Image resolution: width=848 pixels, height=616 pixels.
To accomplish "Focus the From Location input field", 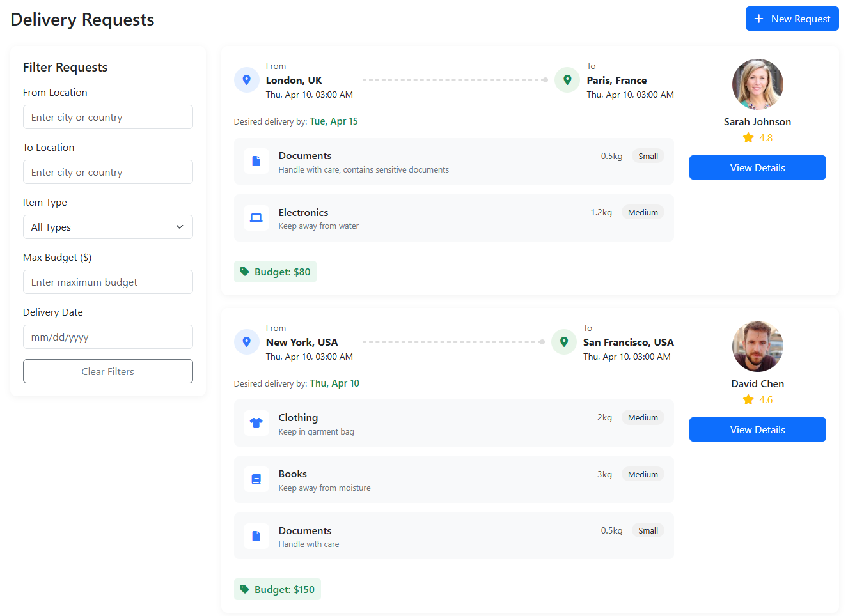I will coord(108,117).
